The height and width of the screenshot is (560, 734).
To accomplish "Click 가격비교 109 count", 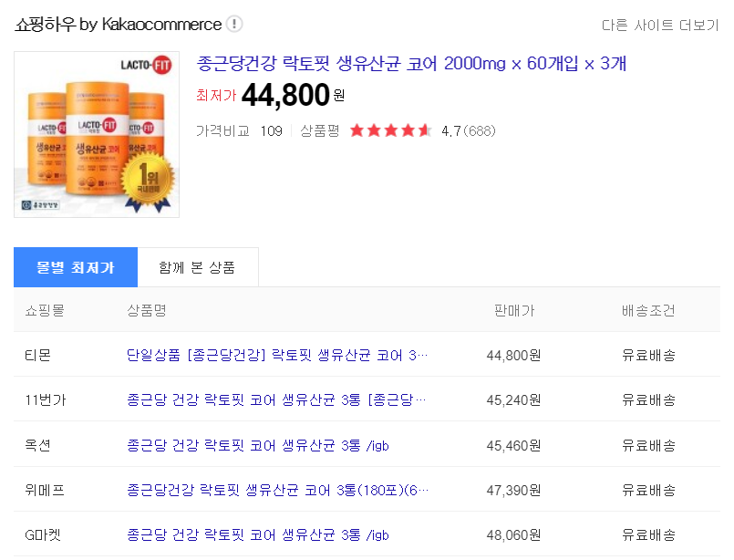I will click(239, 130).
